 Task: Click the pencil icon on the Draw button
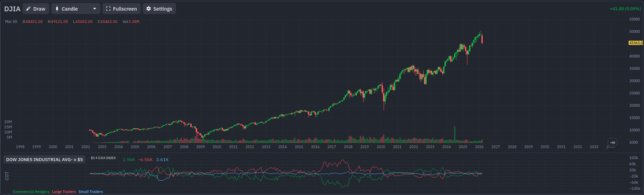click(28, 9)
